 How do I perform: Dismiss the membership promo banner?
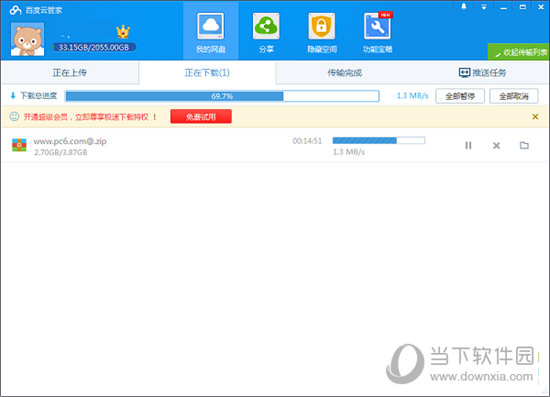[535, 116]
